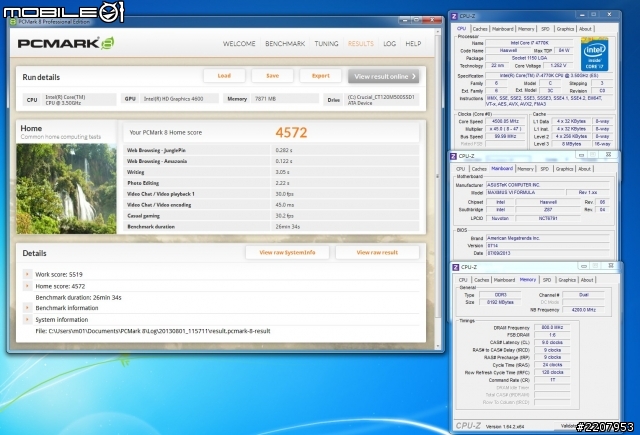
Task: Select Caches tab in top CPU-Z window
Action: pos(480,29)
